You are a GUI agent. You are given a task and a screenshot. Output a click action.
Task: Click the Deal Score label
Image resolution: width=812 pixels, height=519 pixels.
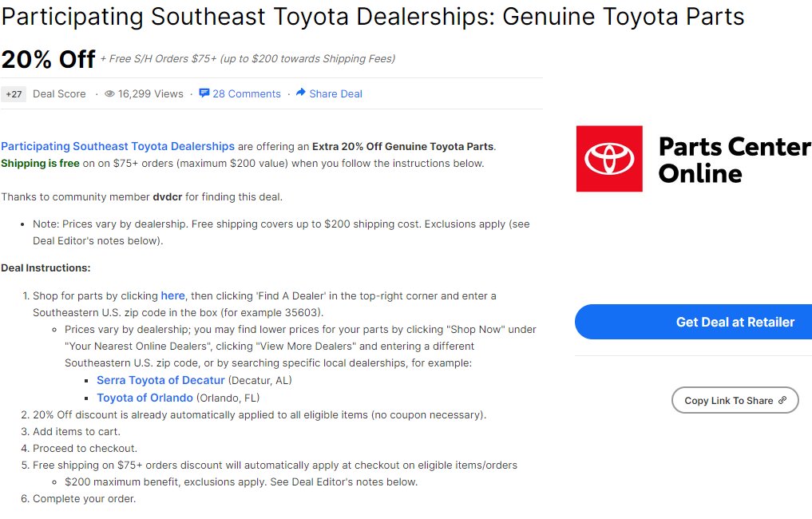(x=59, y=93)
